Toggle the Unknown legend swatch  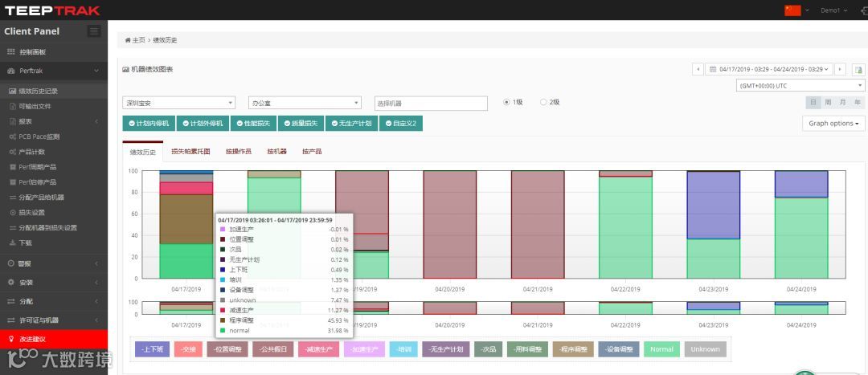(x=706, y=349)
